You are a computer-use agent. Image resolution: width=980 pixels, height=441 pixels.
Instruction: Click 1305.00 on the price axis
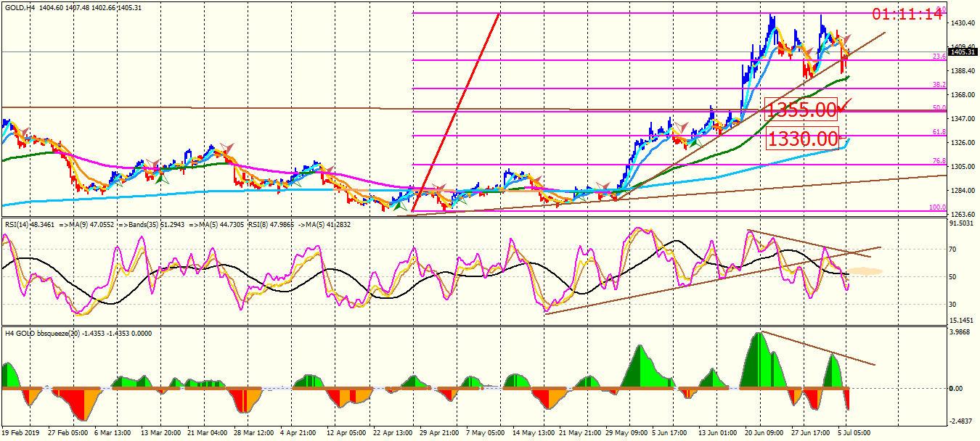[x=963, y=167]
